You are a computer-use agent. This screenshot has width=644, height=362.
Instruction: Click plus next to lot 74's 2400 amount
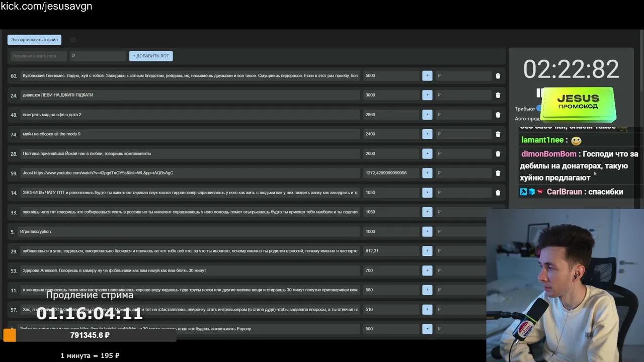pyautogui.click(x=427, y=134)
